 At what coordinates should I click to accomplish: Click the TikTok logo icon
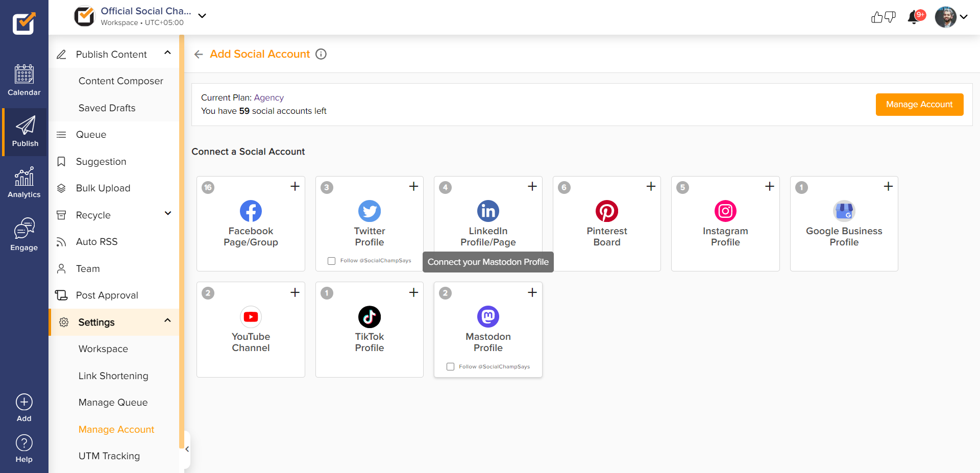(370, 317)
